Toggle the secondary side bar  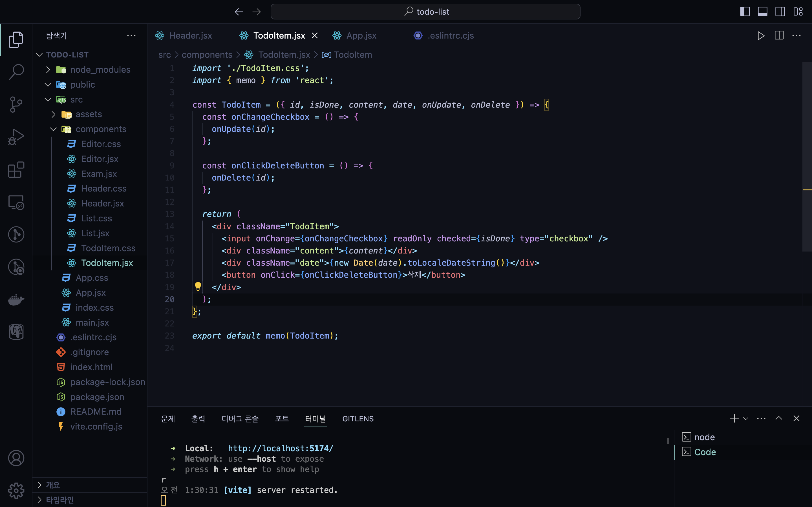point(780,12)
